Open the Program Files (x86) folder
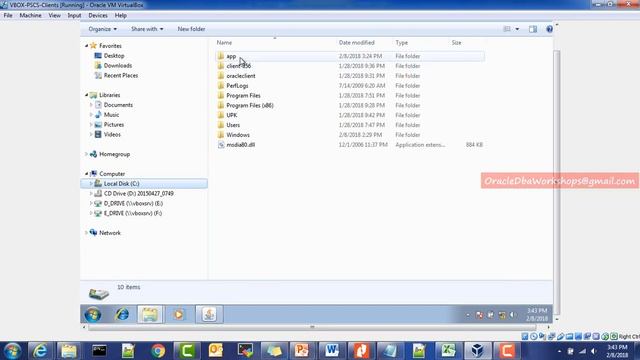 249,105
